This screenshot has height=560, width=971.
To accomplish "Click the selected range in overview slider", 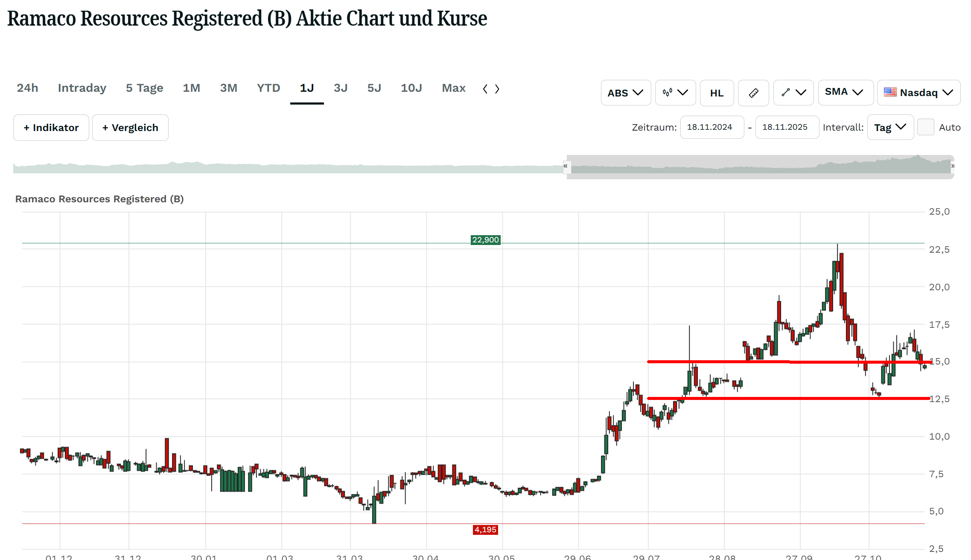I will click(x=760, y=166).
